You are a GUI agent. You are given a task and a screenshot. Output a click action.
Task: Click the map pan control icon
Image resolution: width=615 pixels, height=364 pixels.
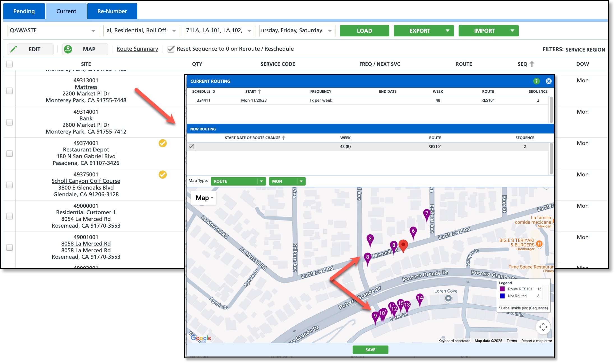[x=543, y=327]
